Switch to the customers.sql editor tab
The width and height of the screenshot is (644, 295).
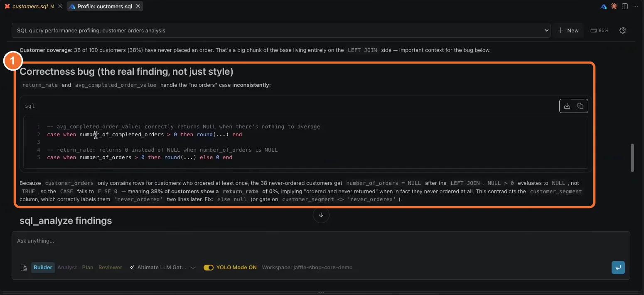29,6
